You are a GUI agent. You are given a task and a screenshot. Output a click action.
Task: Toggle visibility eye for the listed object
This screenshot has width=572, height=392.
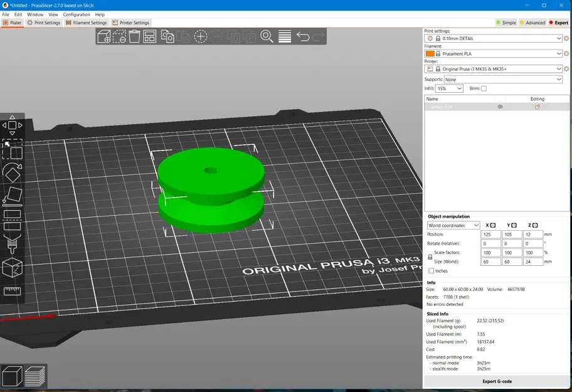[500, 107]
